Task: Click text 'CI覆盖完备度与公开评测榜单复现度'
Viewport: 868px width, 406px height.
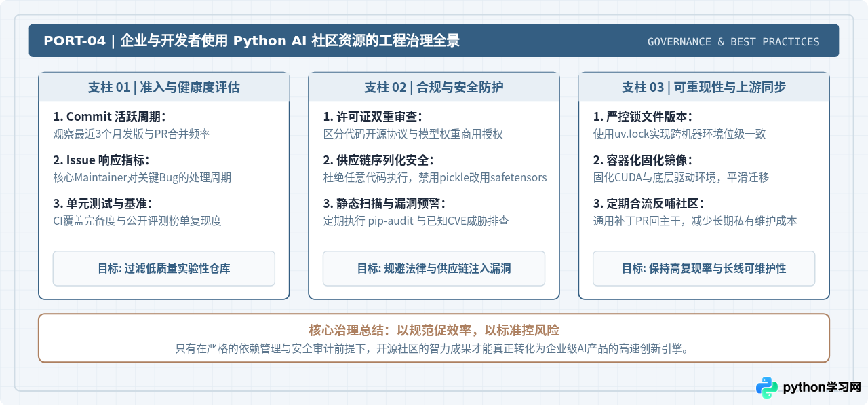Action: tap(137, 221)
